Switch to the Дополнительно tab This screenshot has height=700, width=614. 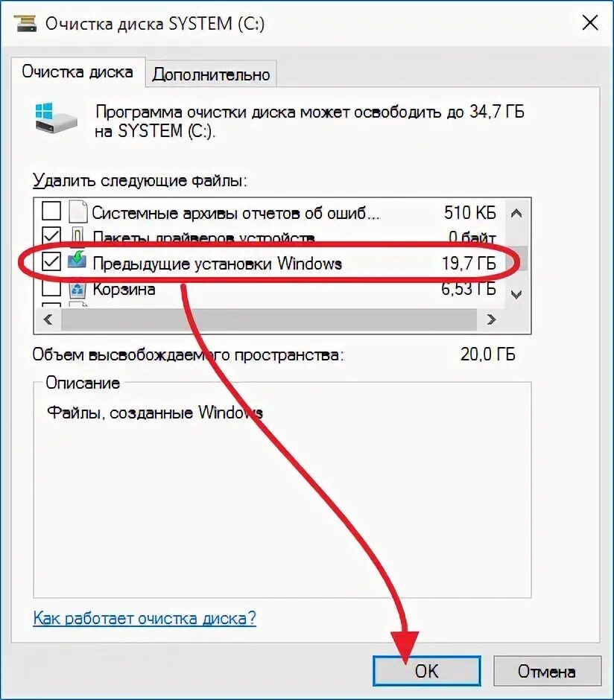(x=211, y=74)
